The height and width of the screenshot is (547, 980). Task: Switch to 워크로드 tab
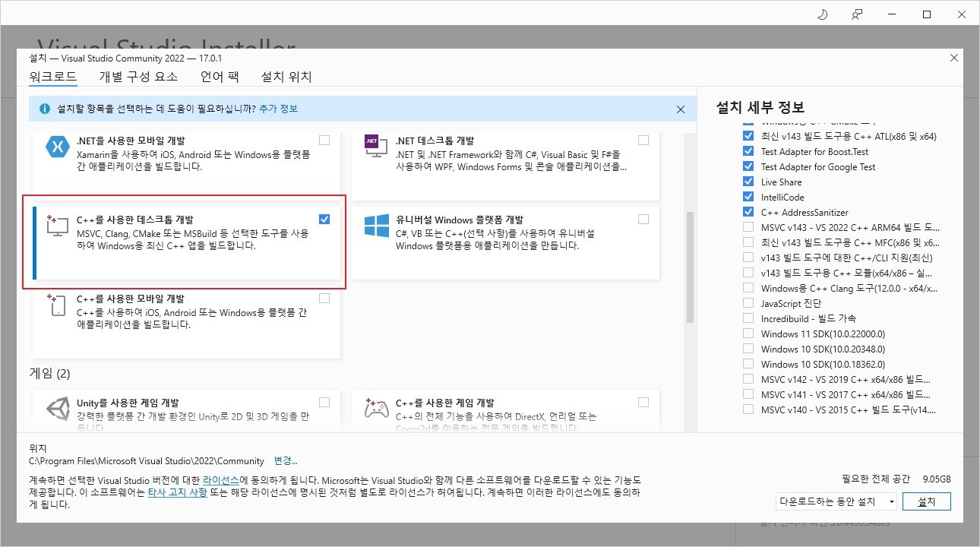[53, 77]
